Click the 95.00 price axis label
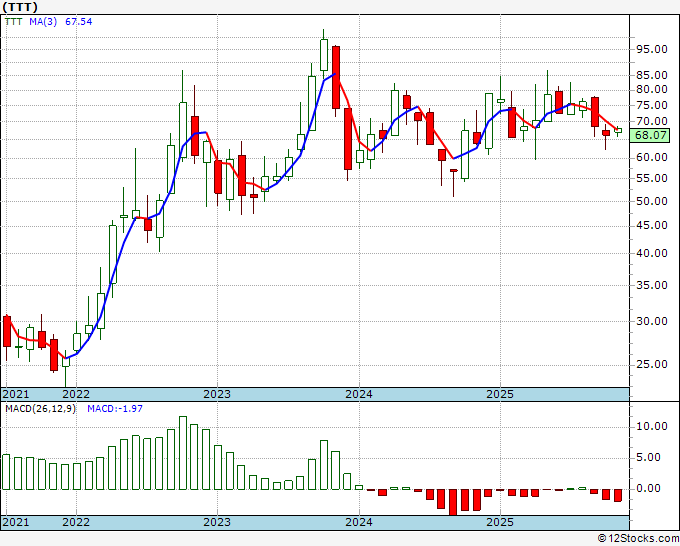Viewport: 680px width, 546px height. pyautogui.click(x=650, y=50)
